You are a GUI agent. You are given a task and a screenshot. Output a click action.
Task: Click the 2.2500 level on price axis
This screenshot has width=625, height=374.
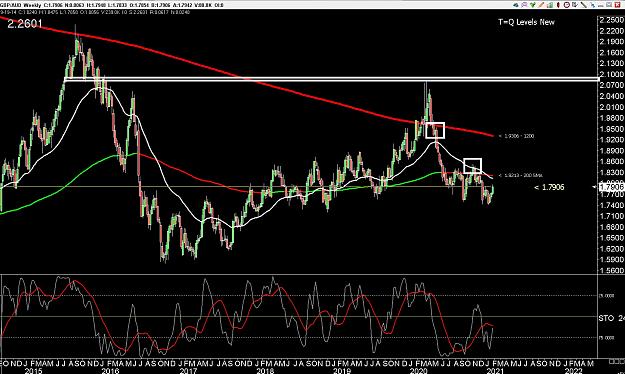pos(612,20)
